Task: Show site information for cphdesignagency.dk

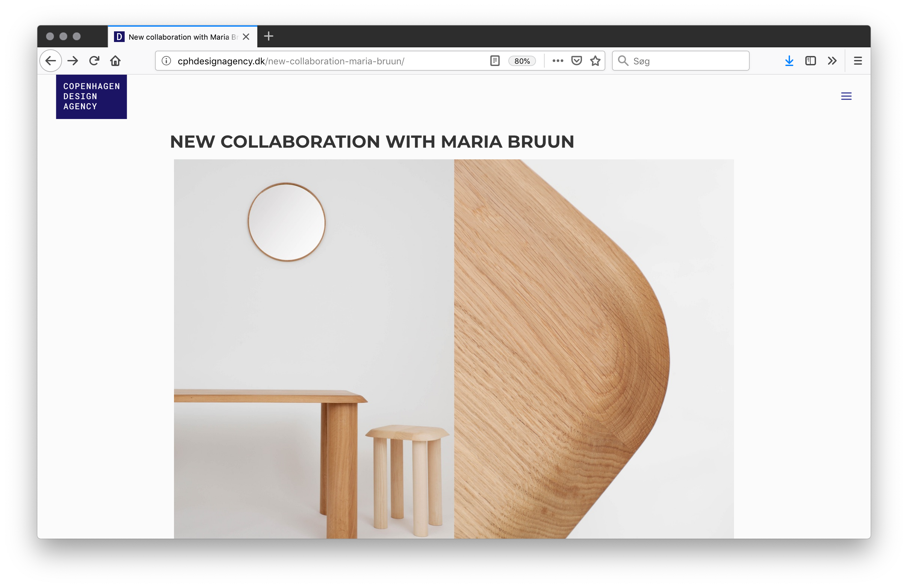Action: click(166, 61)
